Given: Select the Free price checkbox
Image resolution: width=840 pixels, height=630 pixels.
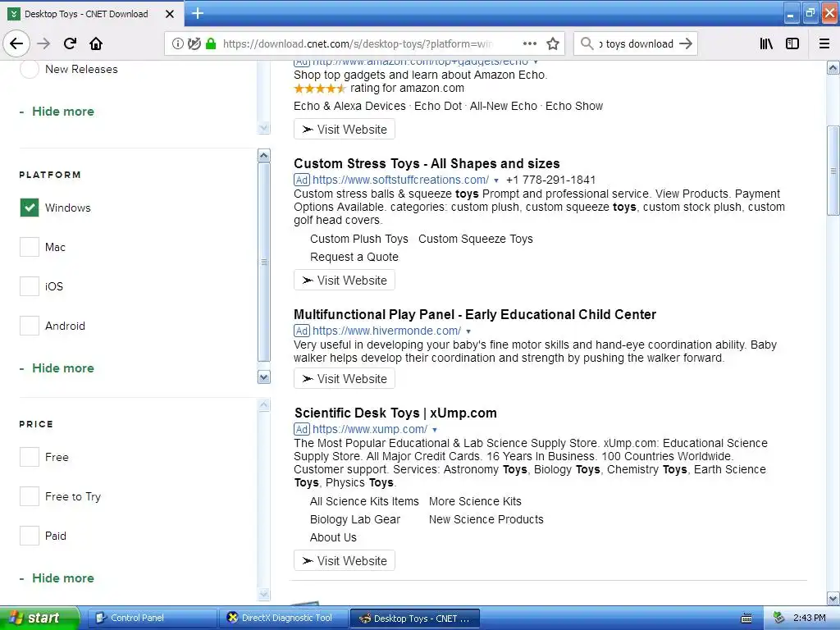Looking at the screenshot, I should [30, 457].
